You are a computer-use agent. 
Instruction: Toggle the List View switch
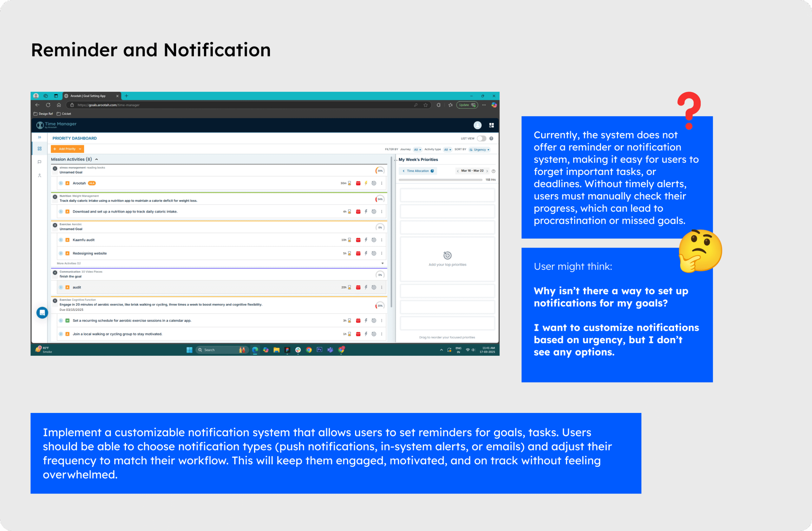(x=481, y=138)
